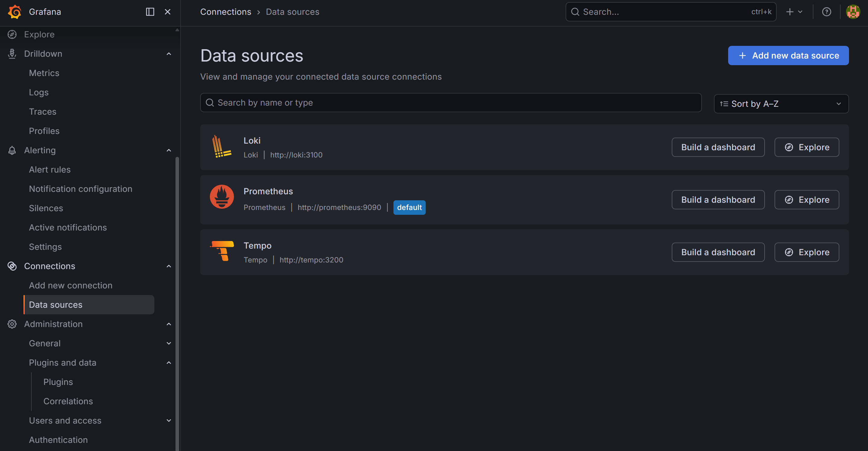Click the plus new item icon in top bar
This screenshot has width=868, height=451.
[790, 12]
